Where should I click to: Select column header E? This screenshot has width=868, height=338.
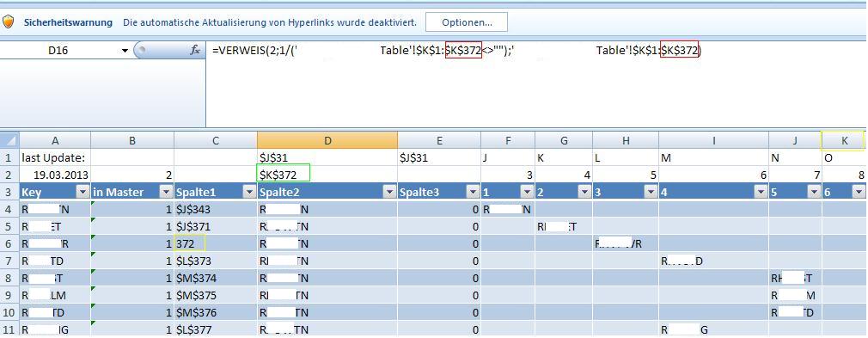pyautogui.click(x=439, y=141)
